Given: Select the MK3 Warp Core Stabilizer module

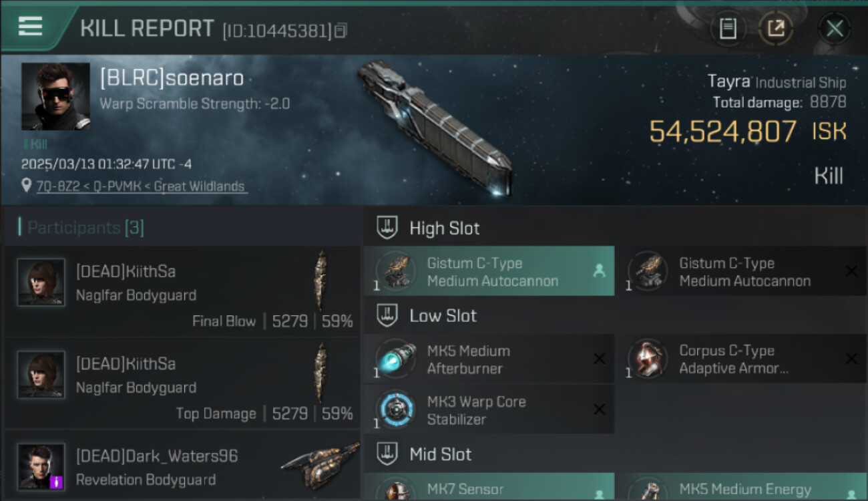Looking at the screenshot, I should [x=489, y=410].
